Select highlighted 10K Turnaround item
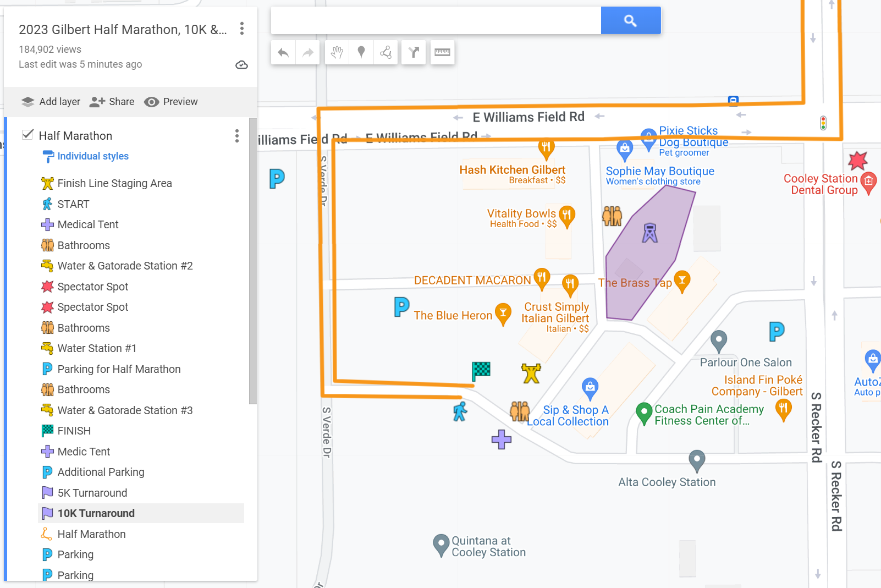 tap(141, 513)
